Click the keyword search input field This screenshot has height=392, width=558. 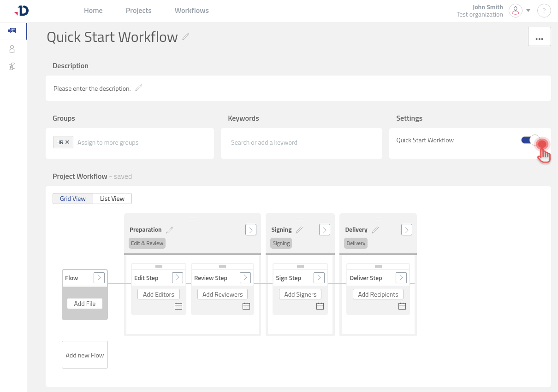(x=301, y=143)
